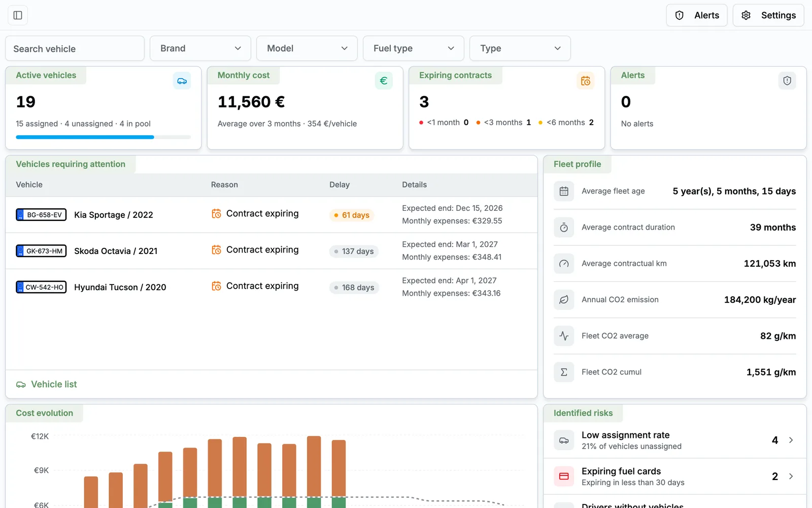The width and height of the screenshot is (812, 508).
Task: Click the car icon in Active vehicles card
Action: pyautogui.click(x=182, y=81)
